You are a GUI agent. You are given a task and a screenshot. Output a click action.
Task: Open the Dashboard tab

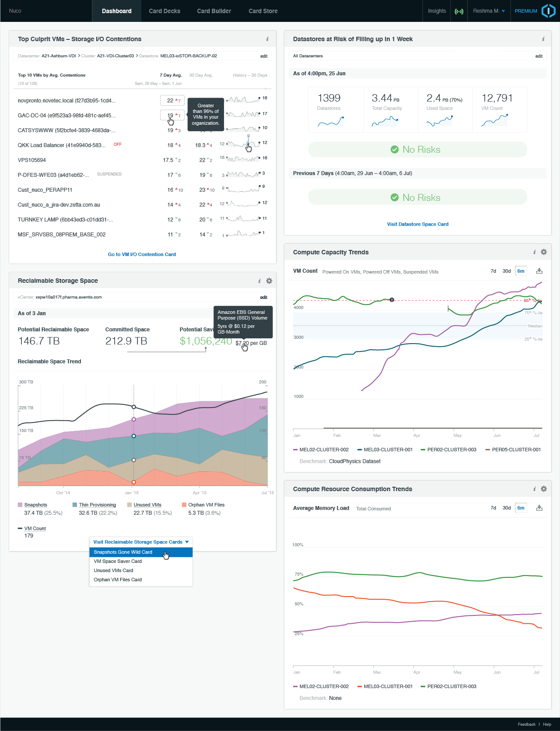pyautogui.click(x=117, y=11)
